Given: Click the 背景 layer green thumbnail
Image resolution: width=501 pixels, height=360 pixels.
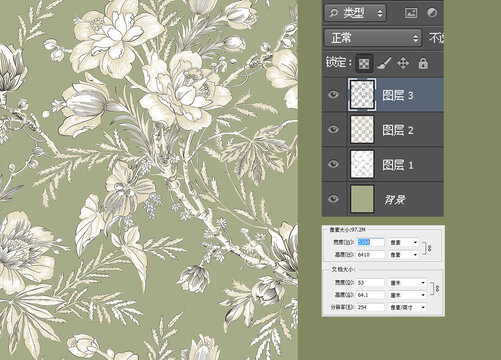Looking at the screenshot, I should pyautogui.click(x=362, y=199).
